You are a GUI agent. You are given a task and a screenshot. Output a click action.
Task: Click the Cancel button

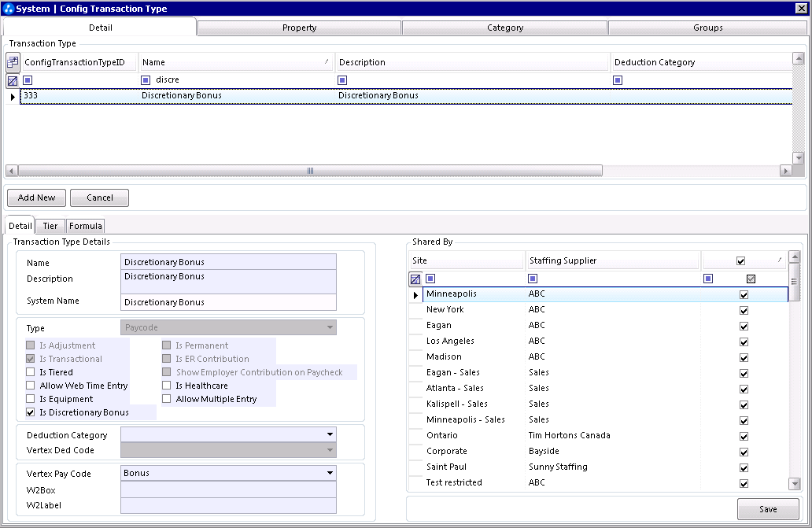click(x=99, y=198)
